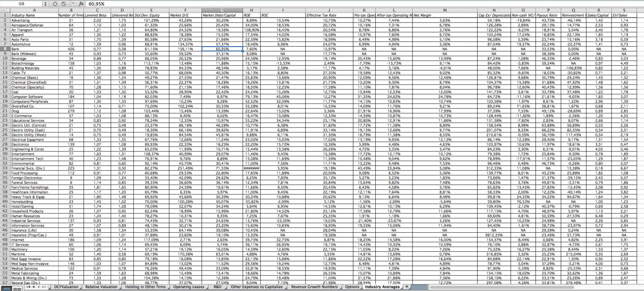Viewport: 644px width, 291px height.
Task: Open the fx function builder
Action: click(81, 4)
